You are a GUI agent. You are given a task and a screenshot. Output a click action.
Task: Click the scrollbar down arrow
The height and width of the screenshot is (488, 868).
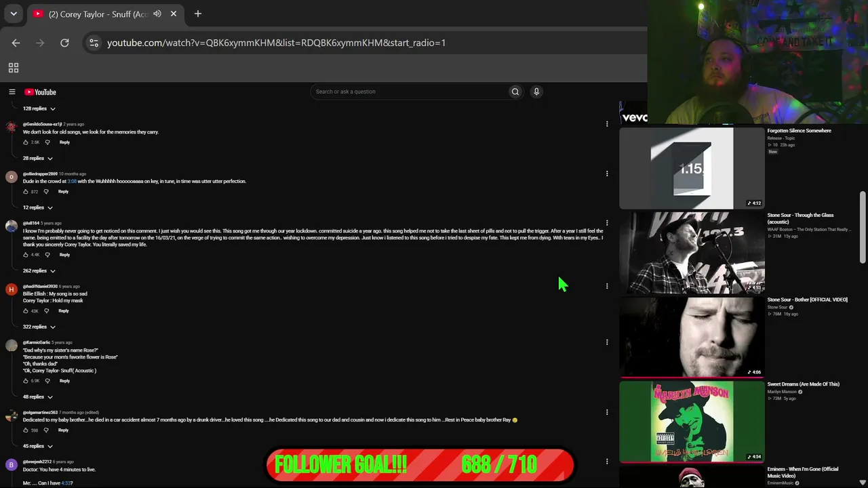coord(863,483)
